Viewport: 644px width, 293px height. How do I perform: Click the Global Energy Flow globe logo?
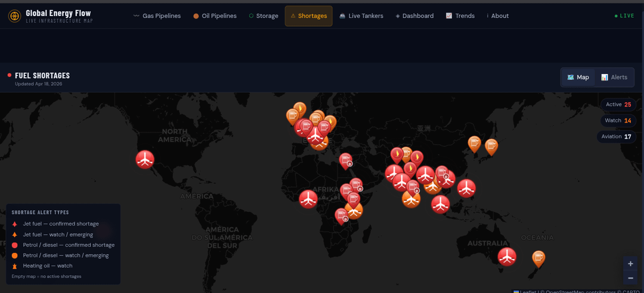pos(14,16)
